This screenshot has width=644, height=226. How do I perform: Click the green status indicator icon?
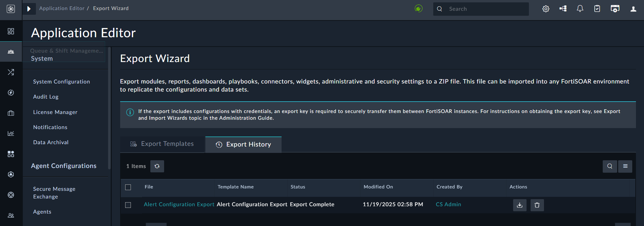click(x=418, y=9)
